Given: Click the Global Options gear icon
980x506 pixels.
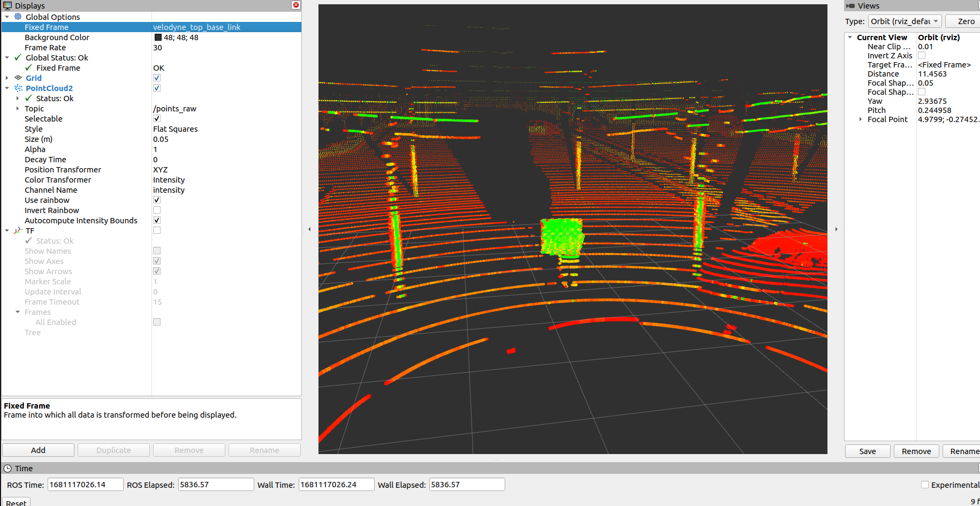Looking at the screenshot, I should tap(18, 17).
